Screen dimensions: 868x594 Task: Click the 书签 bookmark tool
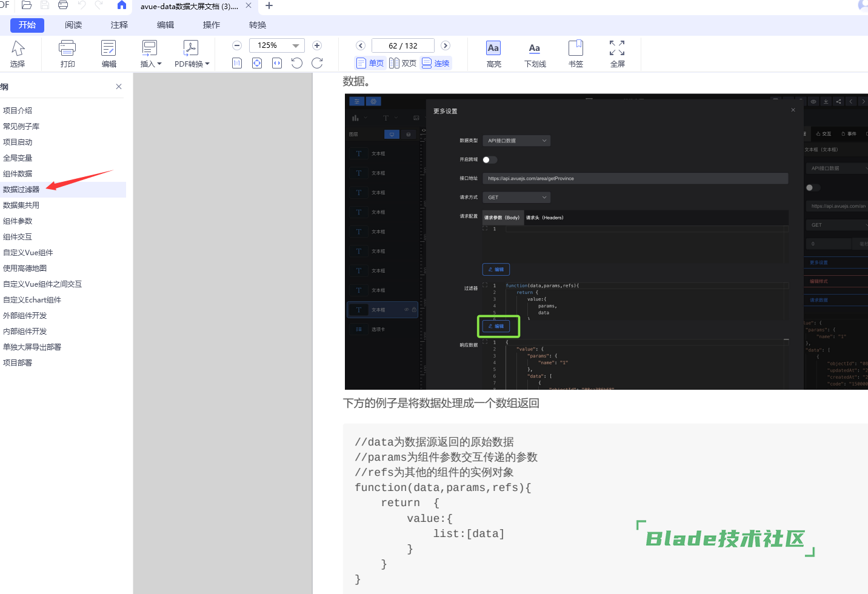(x=576, y=54)
